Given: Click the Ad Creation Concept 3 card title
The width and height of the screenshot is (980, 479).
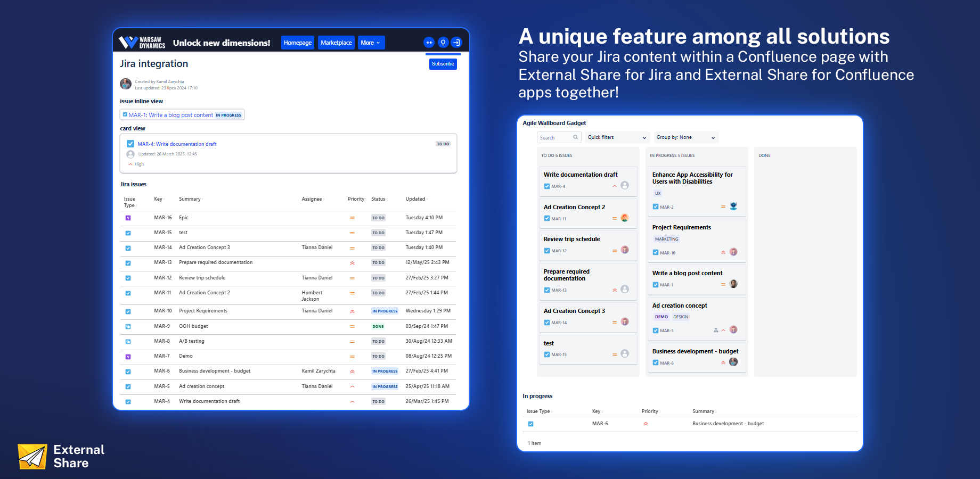Looking at the screenshot, I should (x=574, y=311).
